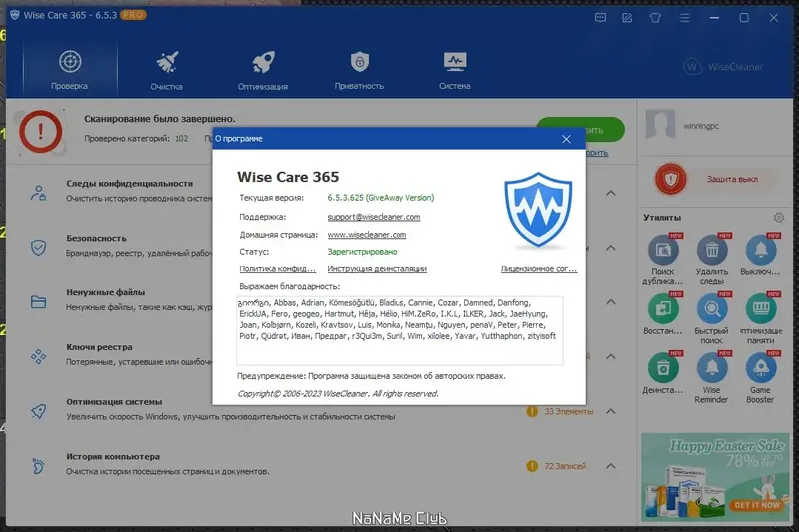Screen dimensions: 799x532
Task: Click the Wise Care 365 shield logo
Action: coord(538,211)
